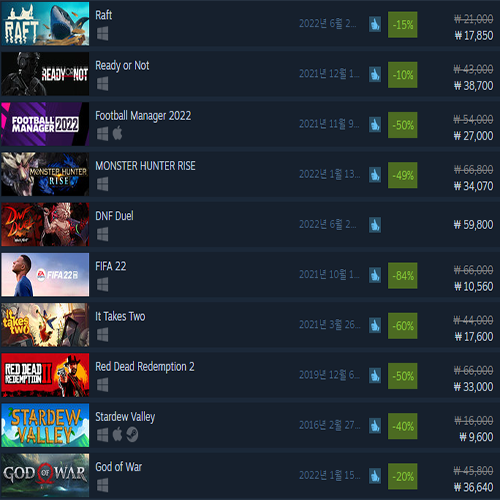Open the Raft game thumbnail
This screenshot has width=500, height=500.
pos(45,24)
